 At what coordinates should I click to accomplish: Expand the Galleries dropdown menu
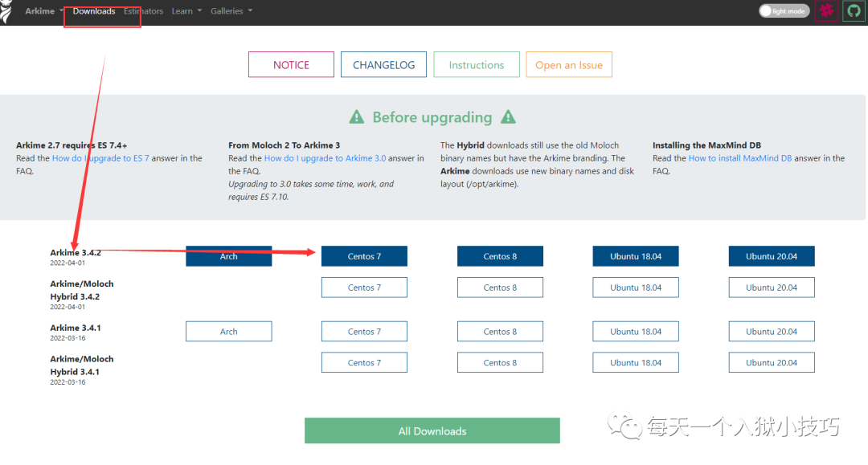coord(231,11)
